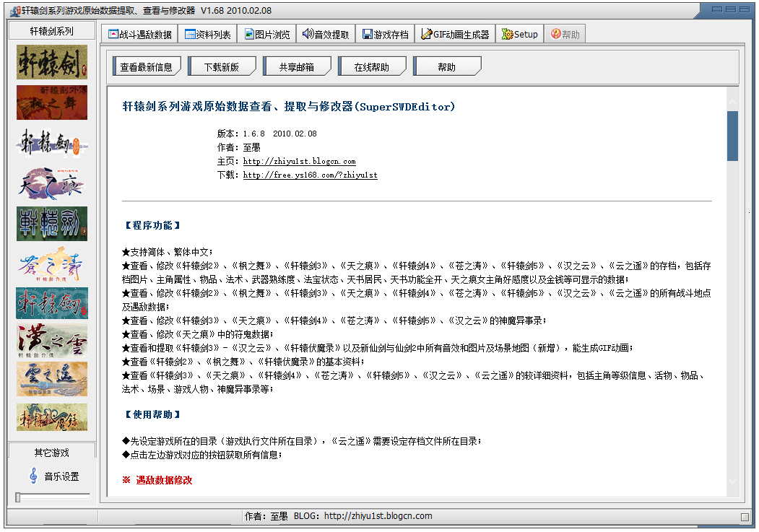759x532 pixels.
Task: Open download link free.ys168.com
Action: pos(311,175)
